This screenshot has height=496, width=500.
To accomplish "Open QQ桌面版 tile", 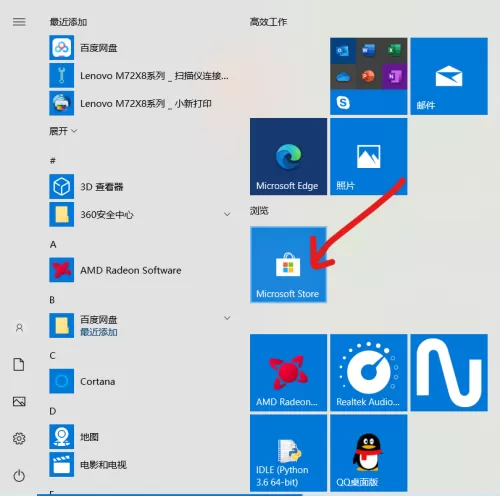I will [x=369, y=453].
